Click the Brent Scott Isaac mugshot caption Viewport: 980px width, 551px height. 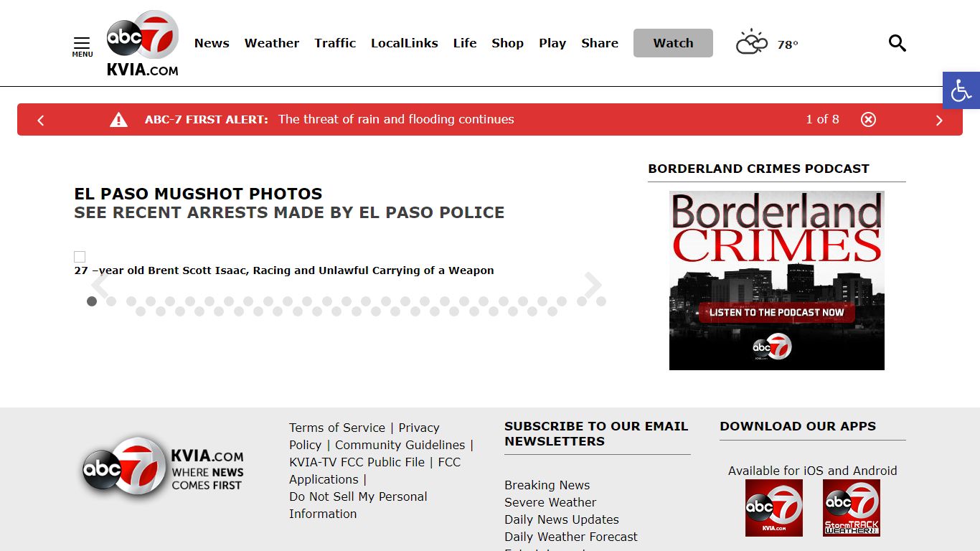pos(284,270)
